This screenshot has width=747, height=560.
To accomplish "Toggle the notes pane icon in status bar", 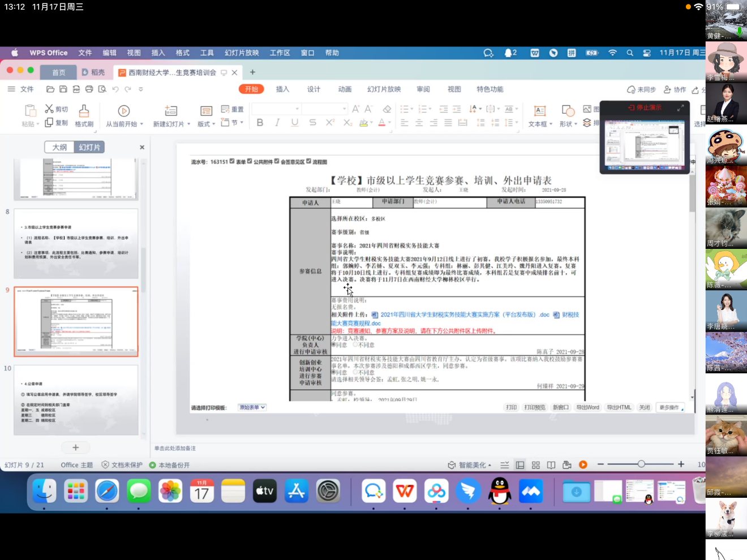I will pyautogui.click(x=505, y=465).
